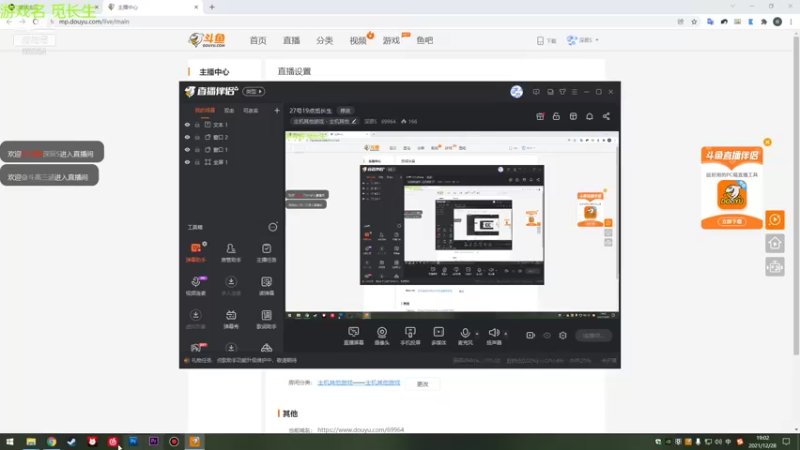The image size is (800, 450).
Task: Add a 多媒体 media source
Action: [439, 336]
